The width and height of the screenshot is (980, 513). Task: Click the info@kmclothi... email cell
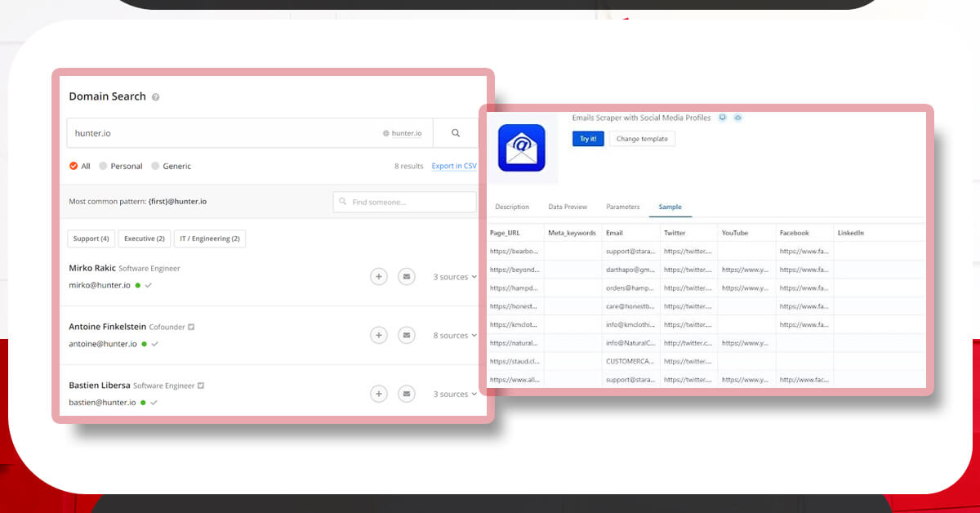630,325
